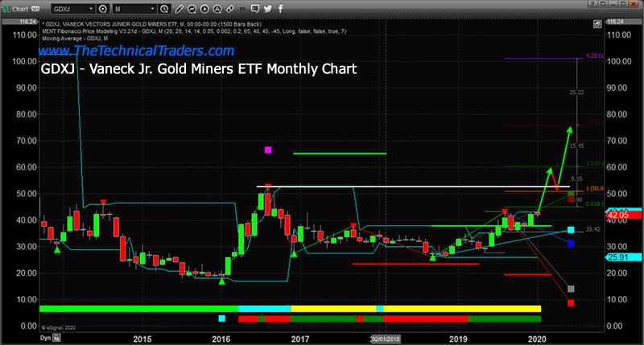Click the icon above the right price scale

pos(597,24)
